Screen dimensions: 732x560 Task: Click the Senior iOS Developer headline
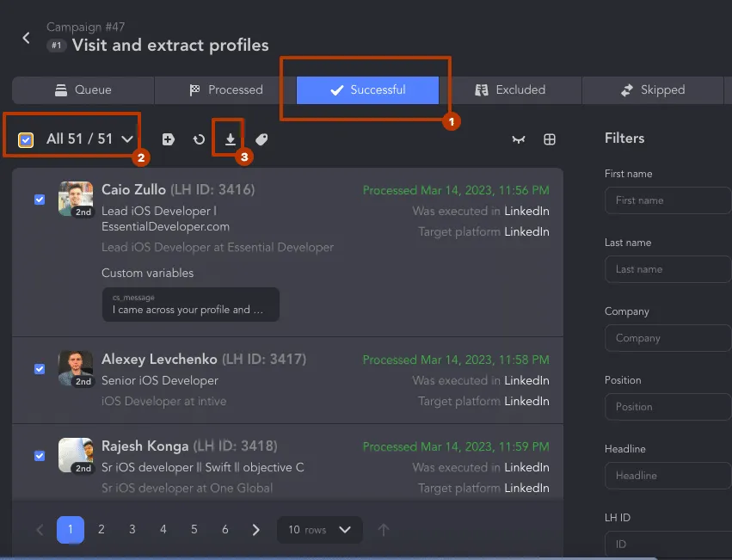point(160,381)
